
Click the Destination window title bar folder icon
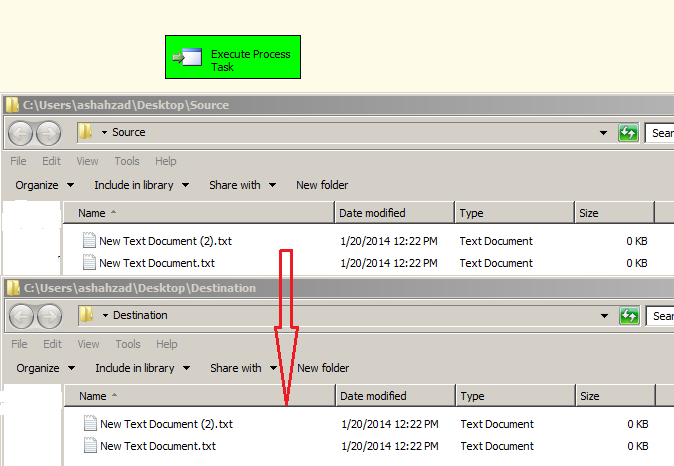13,288
